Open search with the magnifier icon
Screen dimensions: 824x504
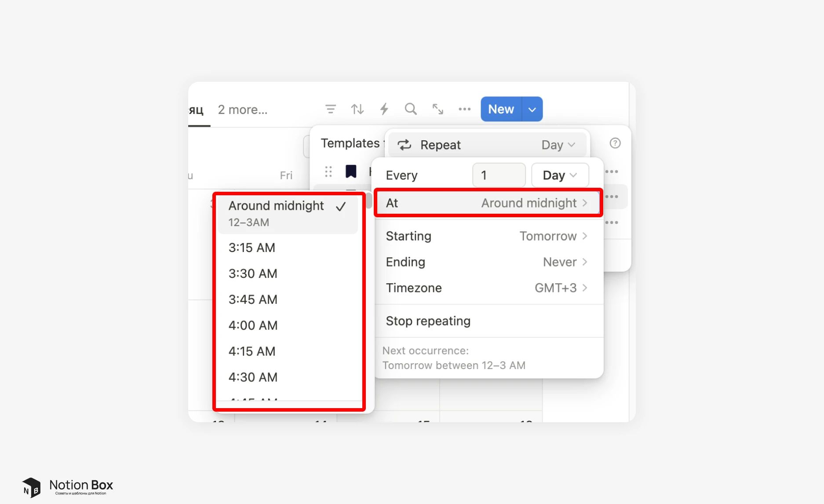tap(411, 109)
